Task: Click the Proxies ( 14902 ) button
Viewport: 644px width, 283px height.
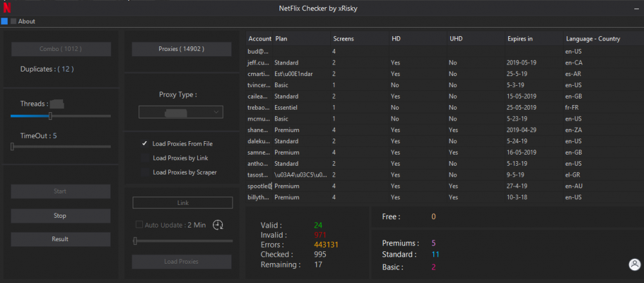Action: tap(181, 49)
